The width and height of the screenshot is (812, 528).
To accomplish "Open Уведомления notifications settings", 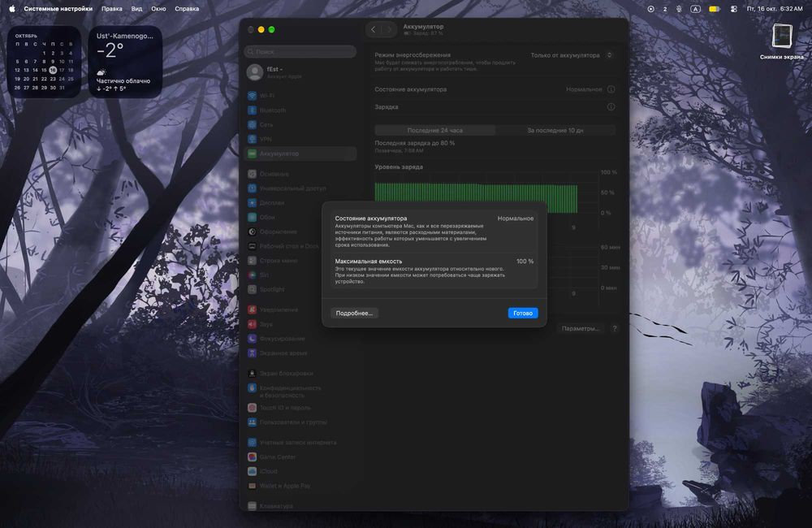I will click(300, 309).
